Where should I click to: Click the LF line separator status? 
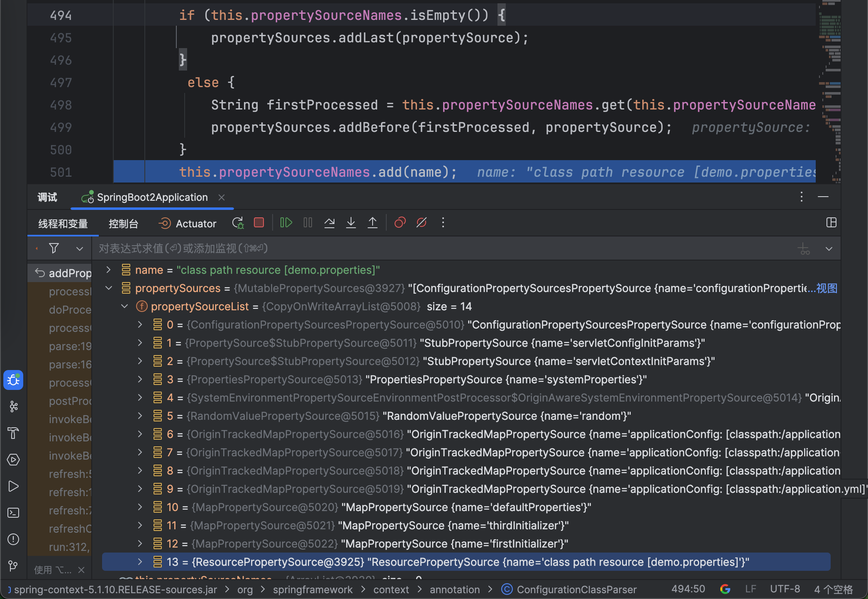tap(751, 589)
